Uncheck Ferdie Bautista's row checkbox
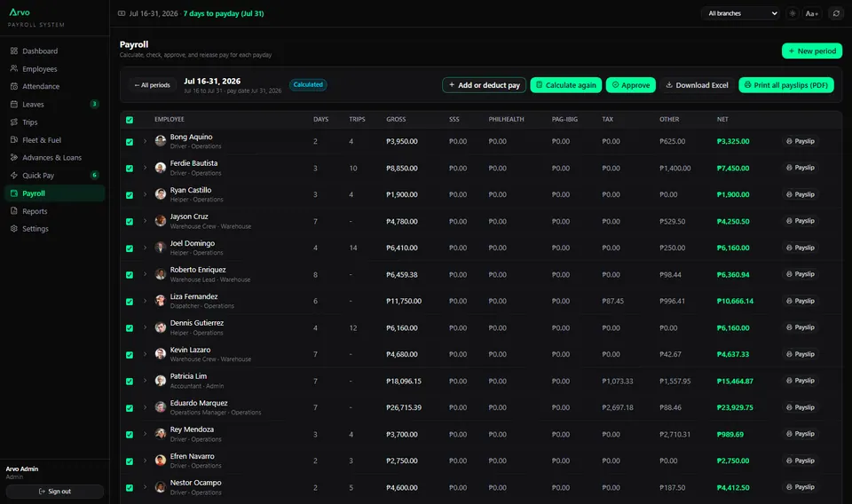The height and width of the screenshot is (504, 852). pos(130,169)
